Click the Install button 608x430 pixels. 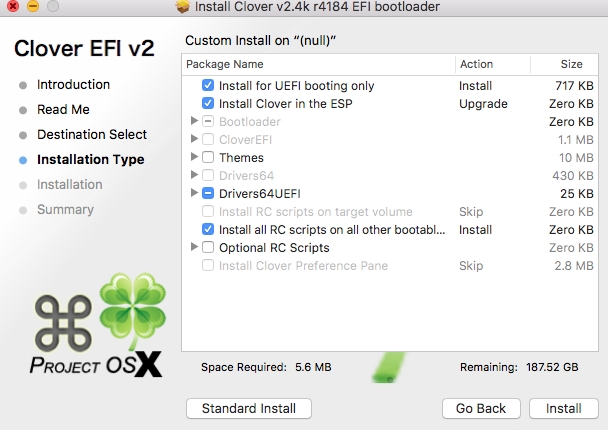pos(563,408)
